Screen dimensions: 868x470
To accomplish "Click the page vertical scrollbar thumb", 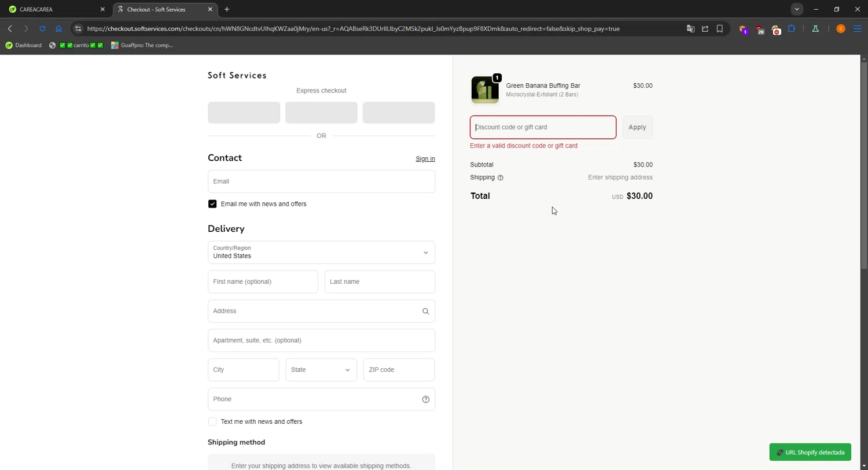I will 864,165.
